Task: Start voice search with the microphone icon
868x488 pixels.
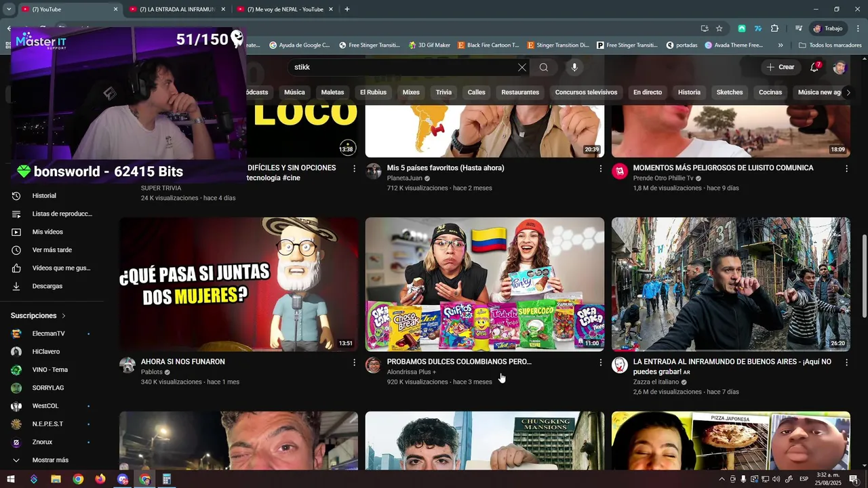Action: pyautogui.click(x=574, y=67)
